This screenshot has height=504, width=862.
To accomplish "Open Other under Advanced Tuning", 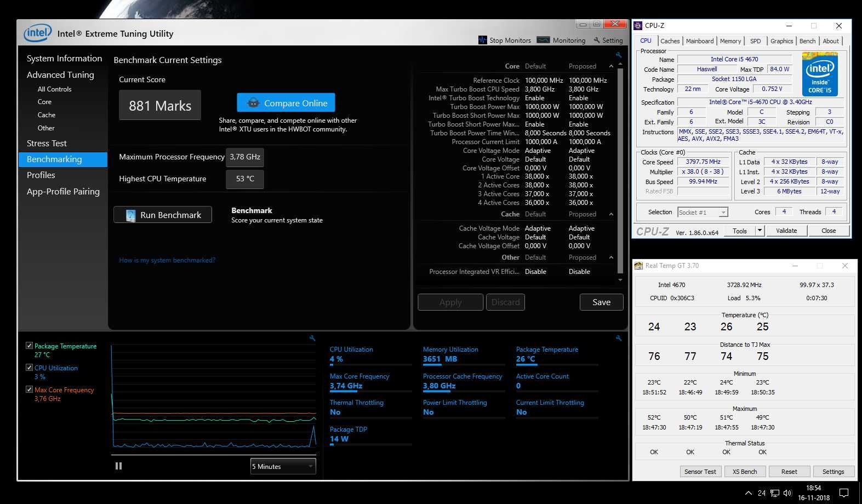I will [x=46, y=128].
